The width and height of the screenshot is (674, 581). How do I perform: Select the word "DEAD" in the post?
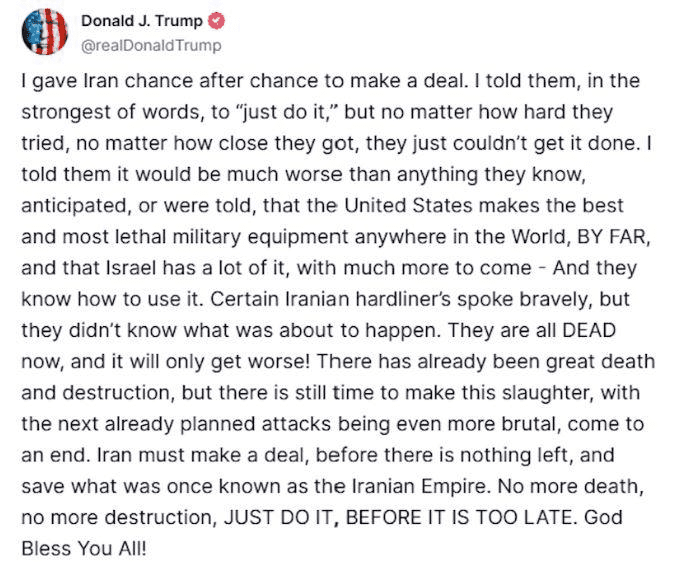point(589,330)
